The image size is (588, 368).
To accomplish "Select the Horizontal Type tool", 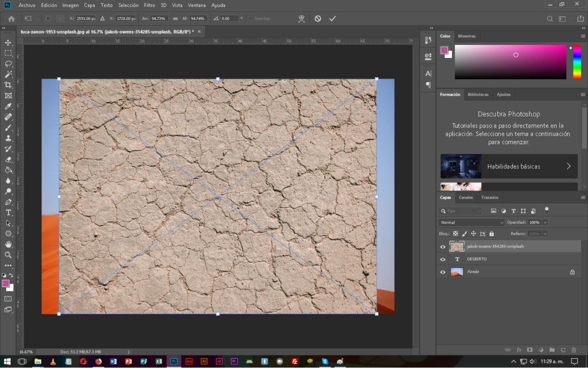I will coord(8,212).
